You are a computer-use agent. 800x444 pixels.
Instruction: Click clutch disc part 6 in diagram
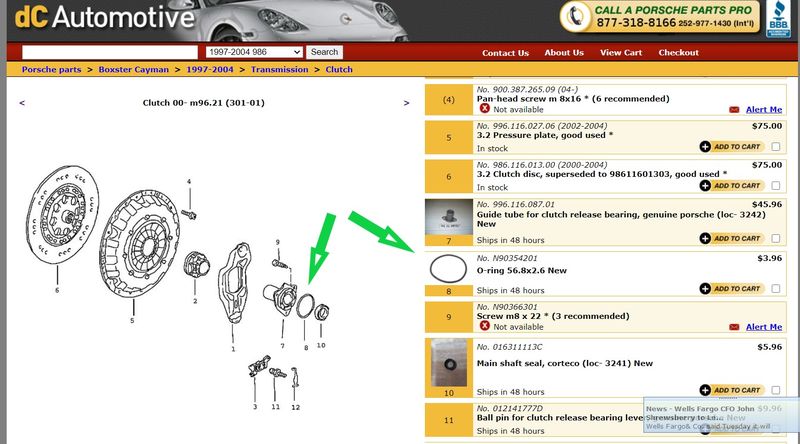coord(62,213)
